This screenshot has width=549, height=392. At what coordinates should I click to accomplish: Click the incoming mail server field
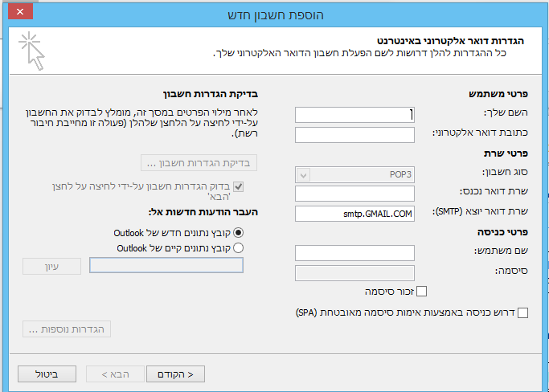354,194
